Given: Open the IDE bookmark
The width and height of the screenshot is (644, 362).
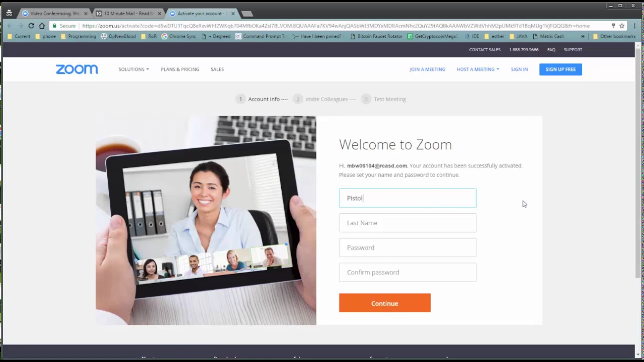Looking at the screenshot, I should (471, 36).
